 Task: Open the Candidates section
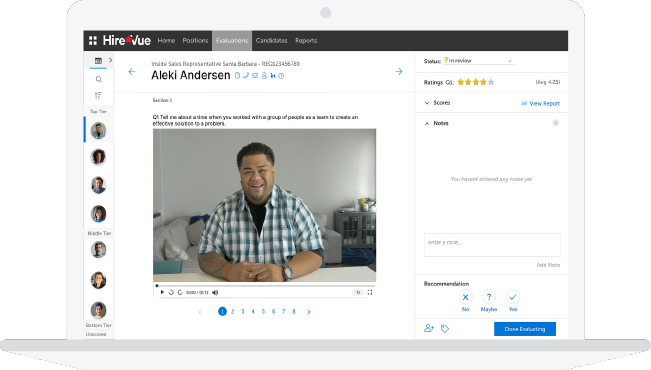[x=272, y=40]
